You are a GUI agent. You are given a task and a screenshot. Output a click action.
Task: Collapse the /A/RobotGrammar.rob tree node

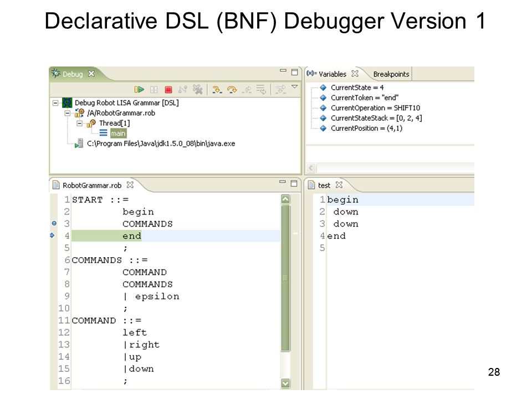(68, 113)
